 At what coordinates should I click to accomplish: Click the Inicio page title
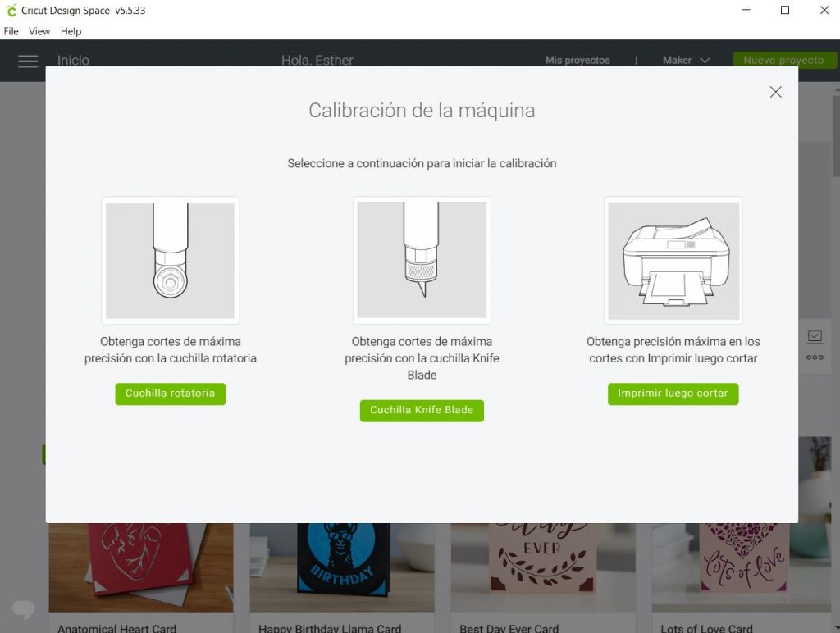coord(73,60)
